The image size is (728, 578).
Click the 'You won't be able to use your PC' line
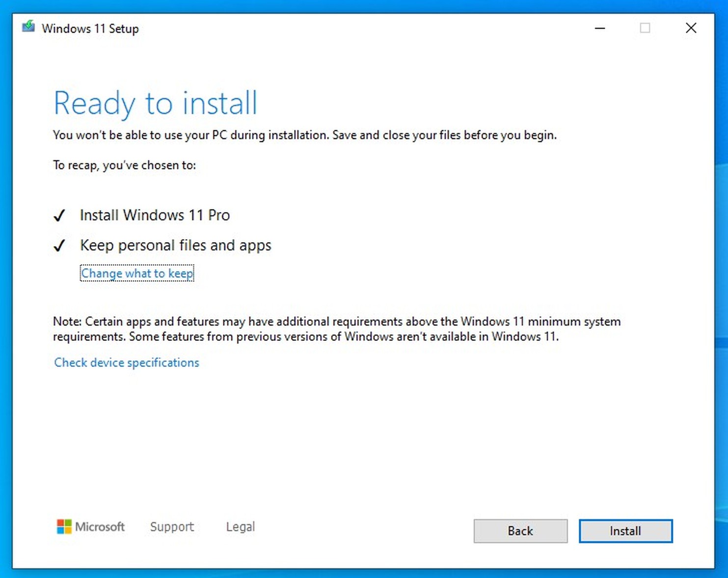(305, 135)
